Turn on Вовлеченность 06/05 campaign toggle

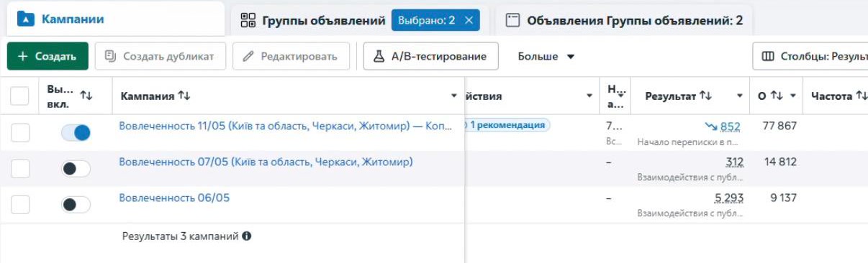76,205
